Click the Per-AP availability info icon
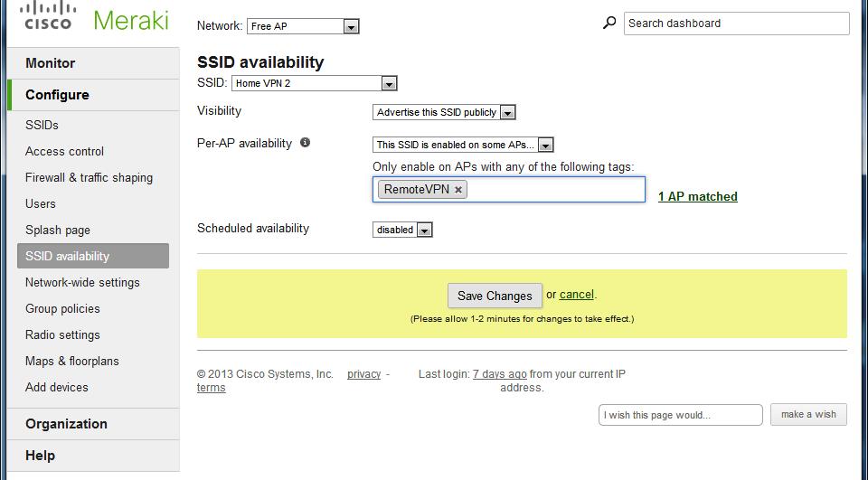Image resolution: width=868 pixels, height=480 pixels. (x=305, y=143)
